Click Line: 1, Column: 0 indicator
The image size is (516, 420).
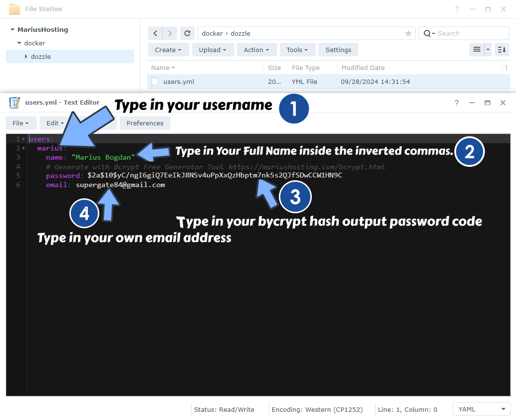tap(407, 409)
